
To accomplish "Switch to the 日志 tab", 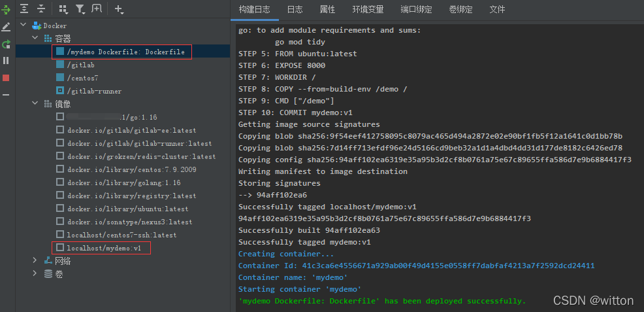I will pos(295,9).
